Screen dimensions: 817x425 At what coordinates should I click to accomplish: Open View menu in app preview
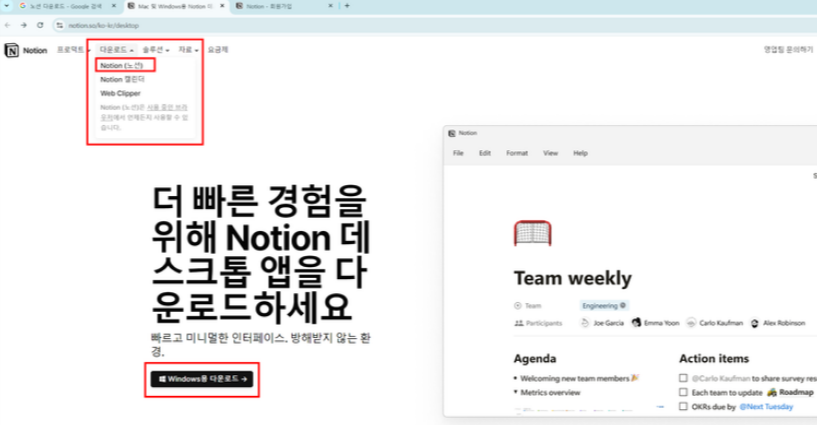point(550,153)
